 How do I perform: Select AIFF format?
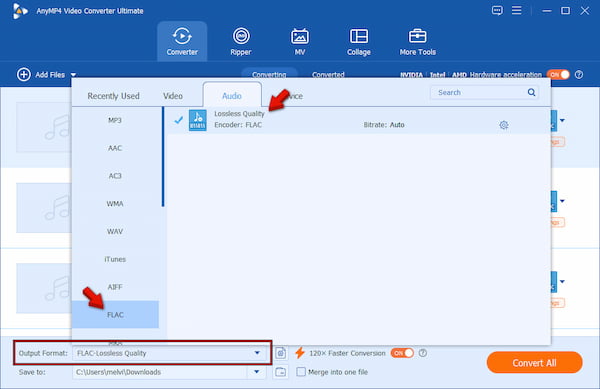115,287
